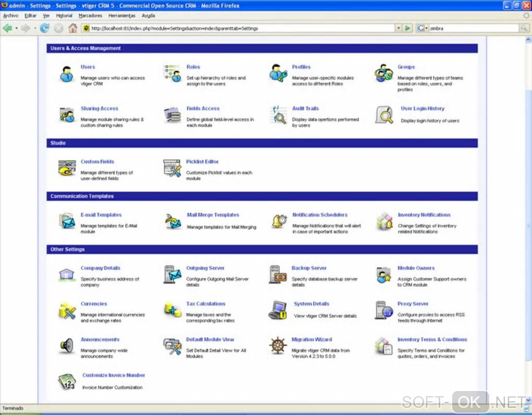Click the Picklist Editor icon
Image resolution: width=532 pixels, height=415 pixels.
tap(172, 168)
